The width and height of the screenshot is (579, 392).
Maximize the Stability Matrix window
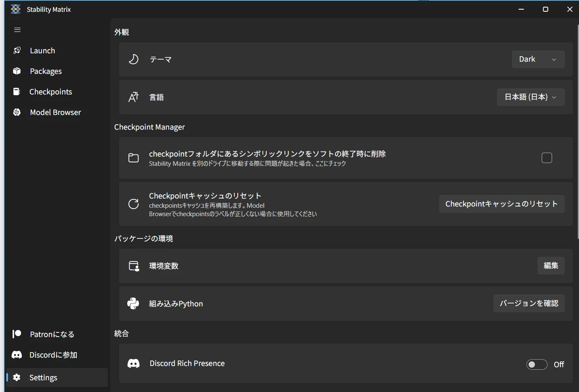click(545, 9)
